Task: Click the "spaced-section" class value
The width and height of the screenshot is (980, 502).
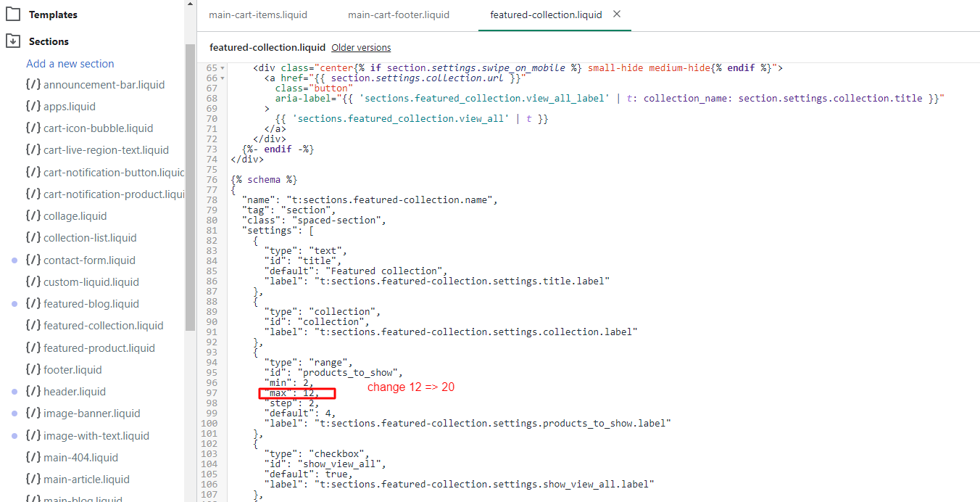Action: tap(338, 221)
